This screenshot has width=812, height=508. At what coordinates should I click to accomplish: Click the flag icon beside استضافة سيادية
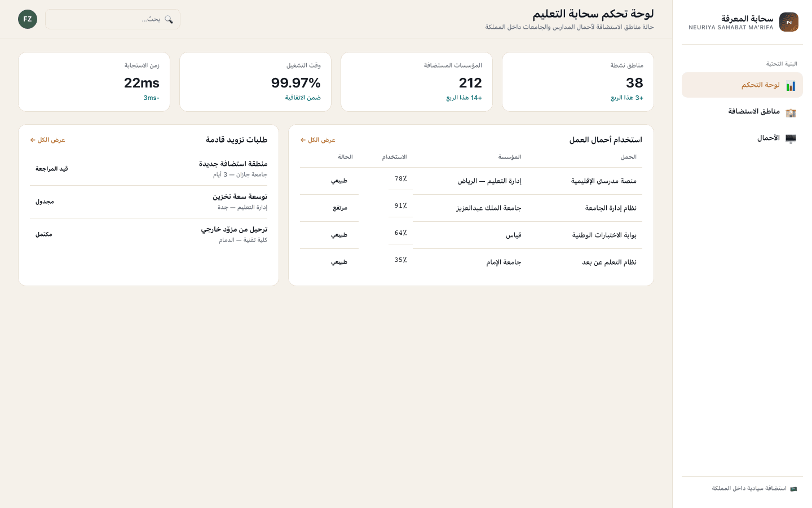point(793,489)
